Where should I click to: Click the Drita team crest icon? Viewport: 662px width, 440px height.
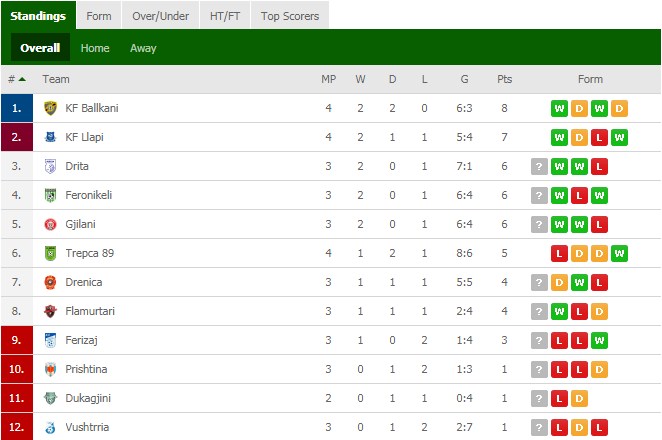[x=50, y=166]
